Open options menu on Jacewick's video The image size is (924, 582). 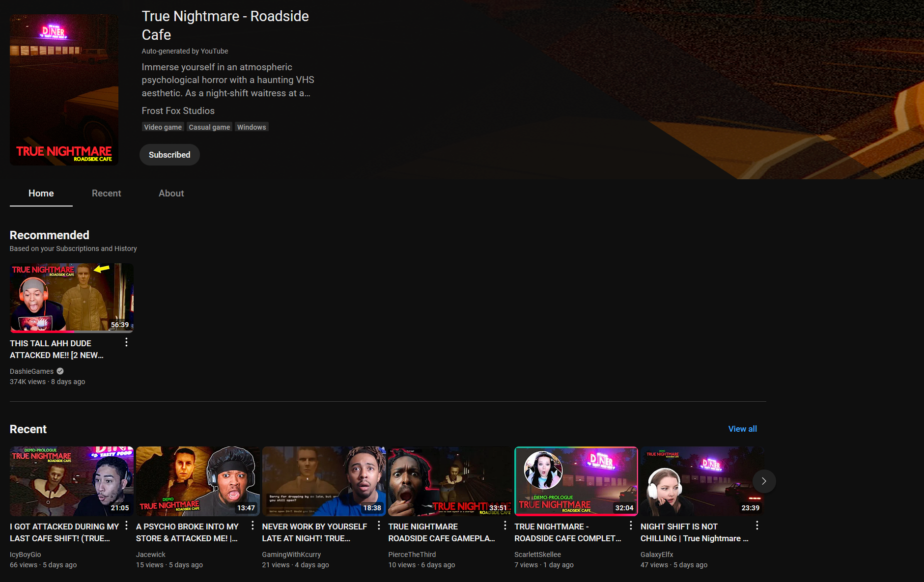(x=252, y=526)
